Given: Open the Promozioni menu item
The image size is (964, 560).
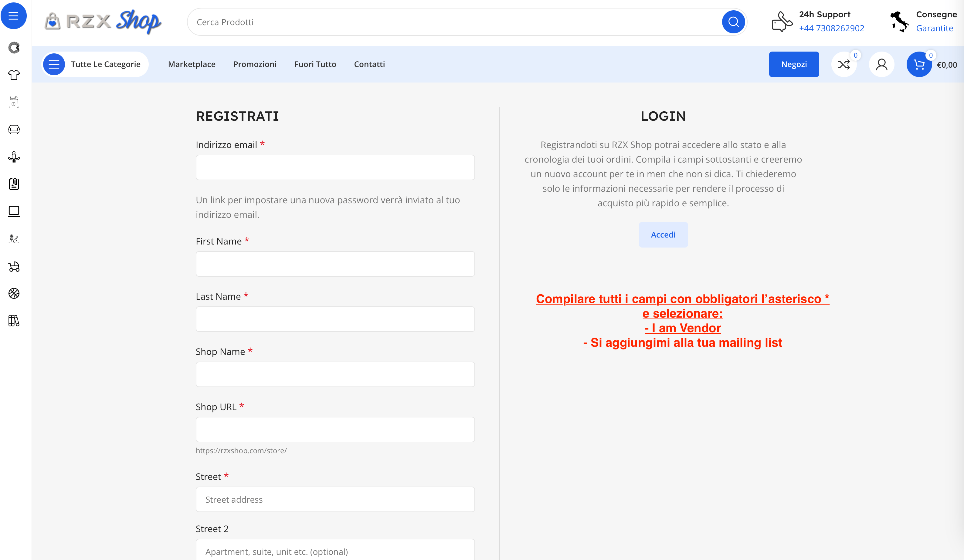Looking at the screenshot, I should (x=255, y=65).
